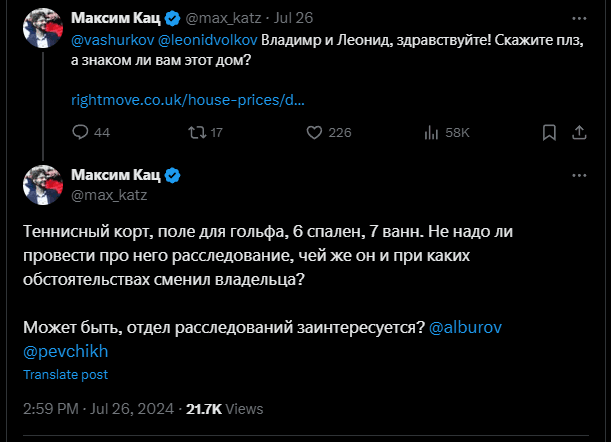Click the verified badge on second tweet
The height and width of the screenshot is (442, 611).
172,176
